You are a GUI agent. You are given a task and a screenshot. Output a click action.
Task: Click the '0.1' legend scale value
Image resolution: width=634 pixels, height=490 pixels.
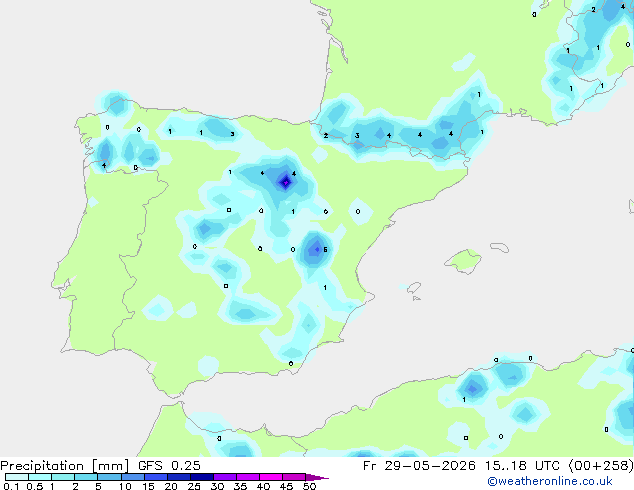pos(11,486)
